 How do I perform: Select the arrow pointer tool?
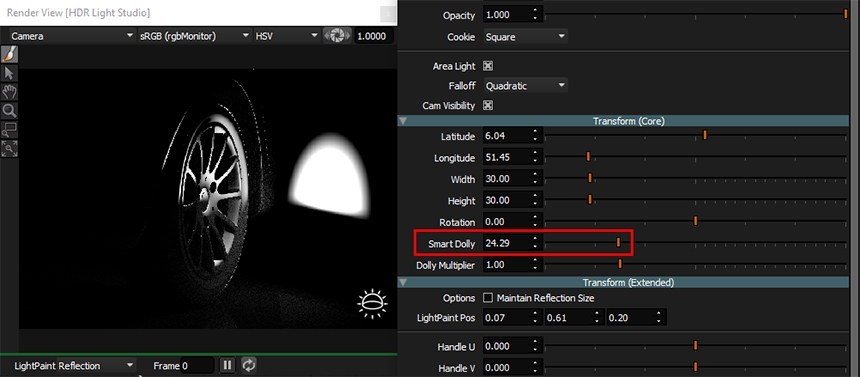click(x=9, y=74)
